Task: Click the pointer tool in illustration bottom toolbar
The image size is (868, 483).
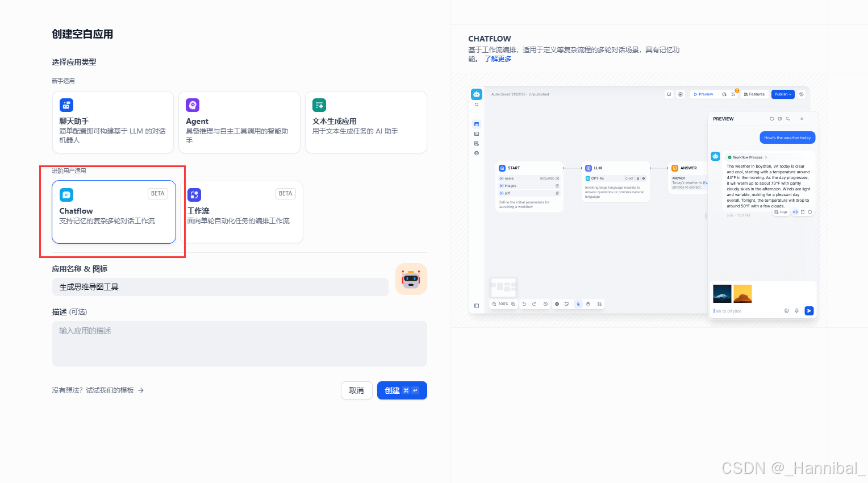Action: click(x=578, y=304)
